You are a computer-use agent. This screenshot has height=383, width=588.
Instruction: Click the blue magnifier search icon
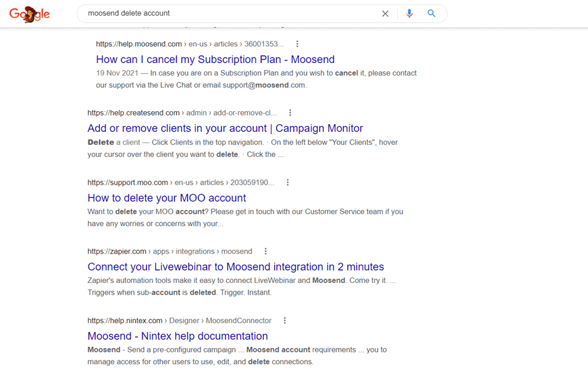(432, 13)
